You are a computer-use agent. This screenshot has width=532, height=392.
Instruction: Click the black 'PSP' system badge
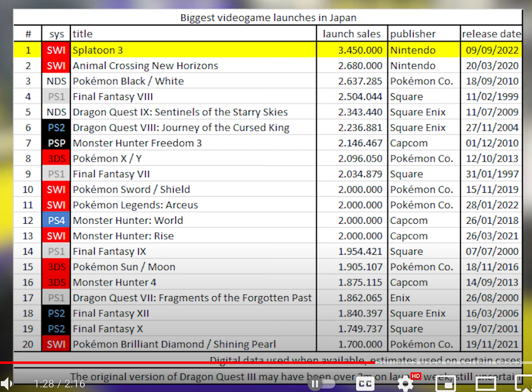[56, 143]
